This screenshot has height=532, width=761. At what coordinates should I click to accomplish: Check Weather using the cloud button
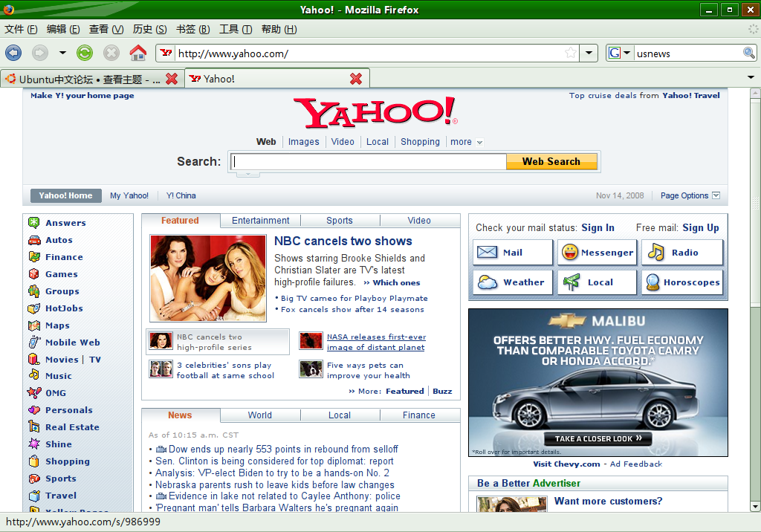pos(513,282)
